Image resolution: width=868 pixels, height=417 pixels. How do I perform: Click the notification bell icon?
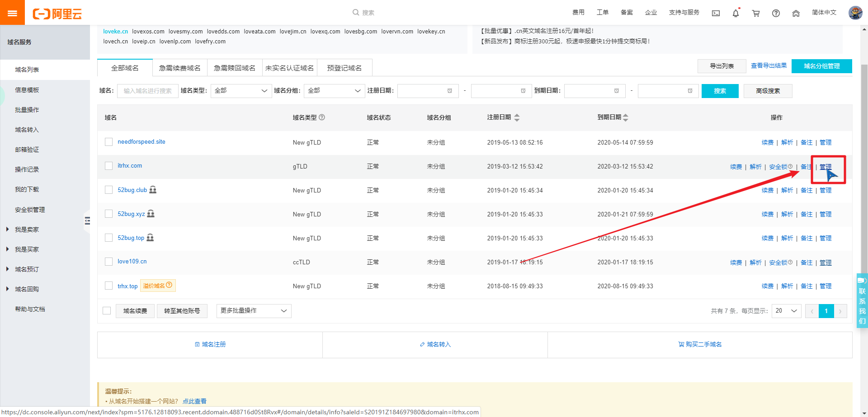click(x=736, y=13)
